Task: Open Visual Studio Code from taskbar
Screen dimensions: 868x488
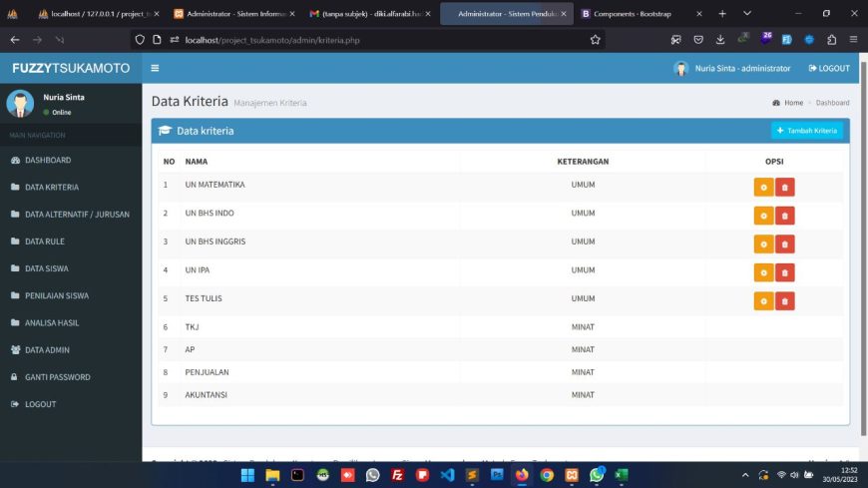Action: 447,475
